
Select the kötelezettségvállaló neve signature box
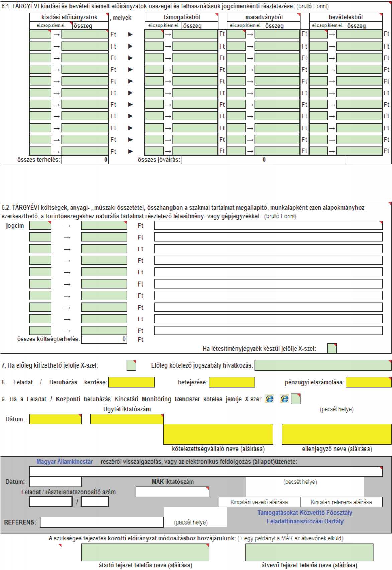point(218,434)
